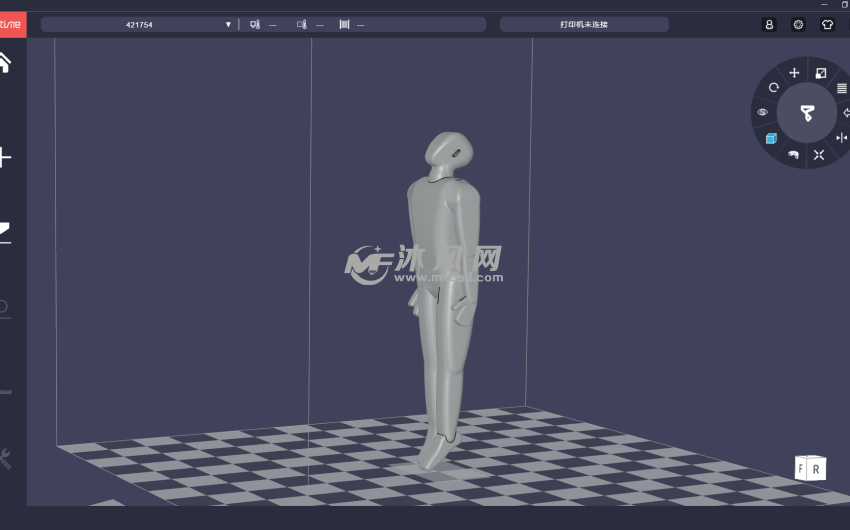Select the Move tool in radial menu
850x530 pixels.
[794, 73]
